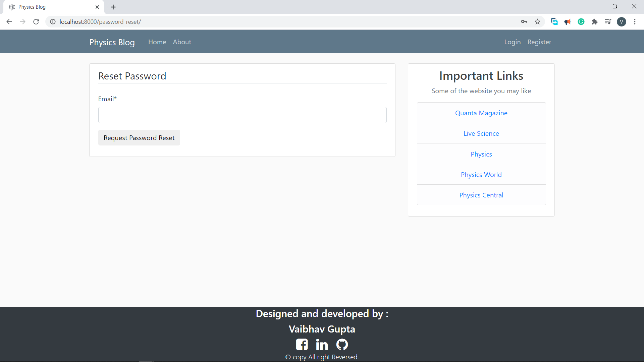Focus the Email input field
644x362 pixels.
[x=242, y=115]
